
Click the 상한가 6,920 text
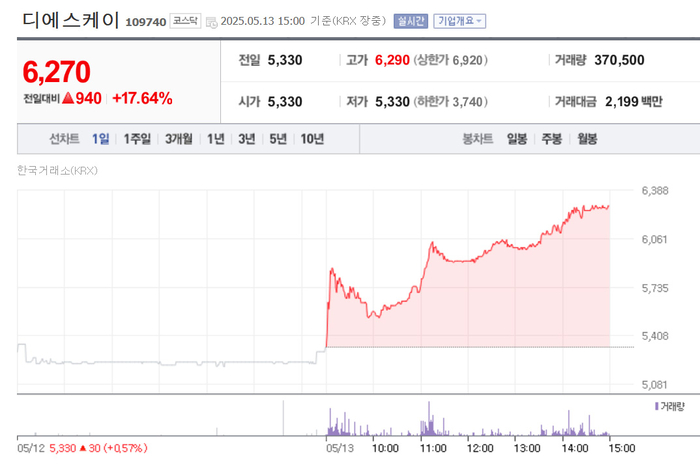tap(450, 60)
